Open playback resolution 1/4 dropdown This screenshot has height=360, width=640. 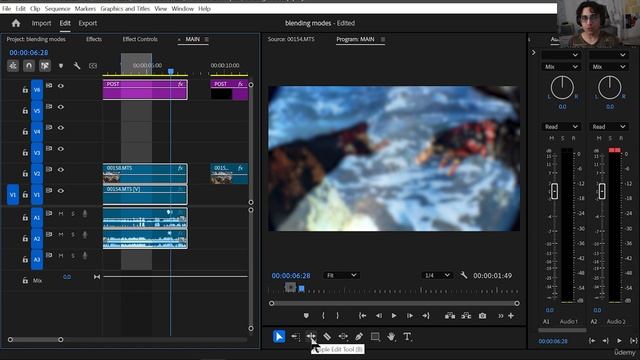[x=437, y=275]
